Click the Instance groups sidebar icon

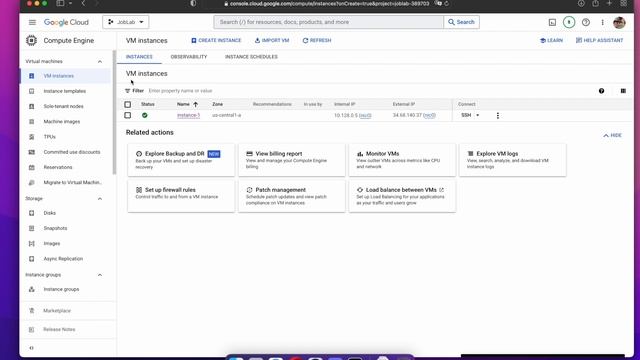(31, 289)
